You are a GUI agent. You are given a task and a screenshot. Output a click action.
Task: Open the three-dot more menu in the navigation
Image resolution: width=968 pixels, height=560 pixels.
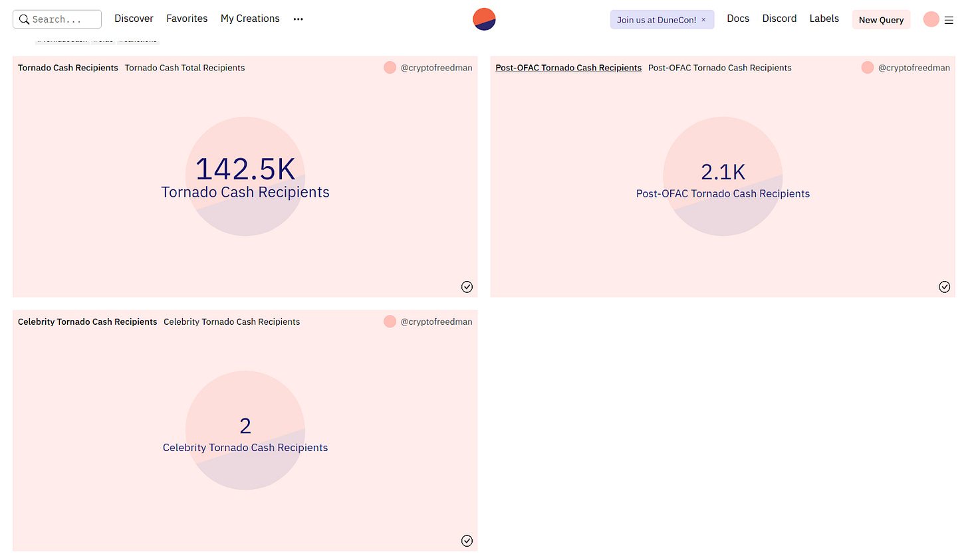[x=299, y=19]
